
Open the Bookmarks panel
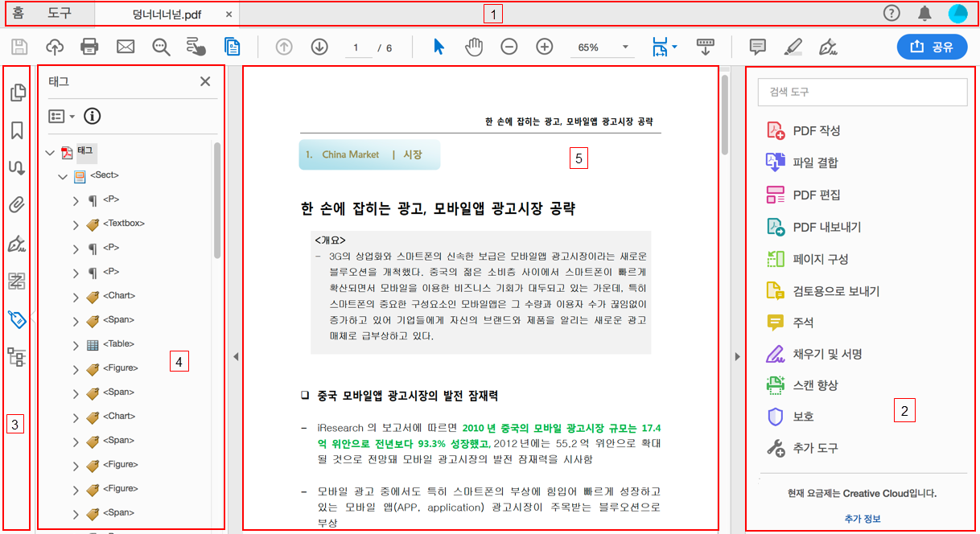coord(16,130)
